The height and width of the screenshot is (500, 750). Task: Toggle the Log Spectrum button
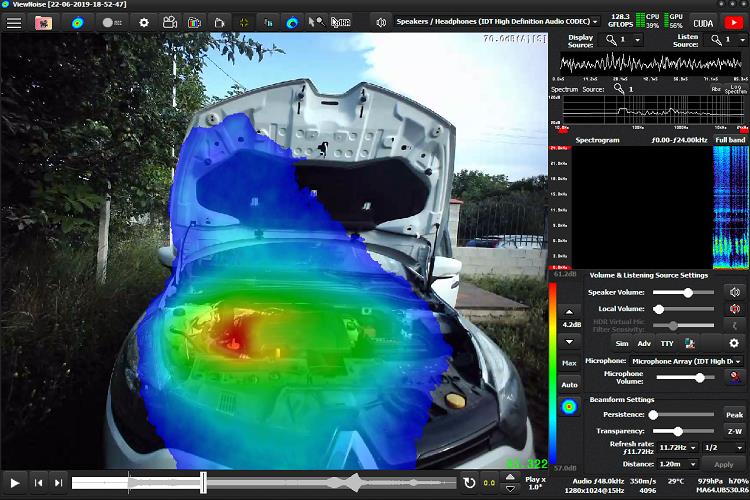click(x=736, y=89)
